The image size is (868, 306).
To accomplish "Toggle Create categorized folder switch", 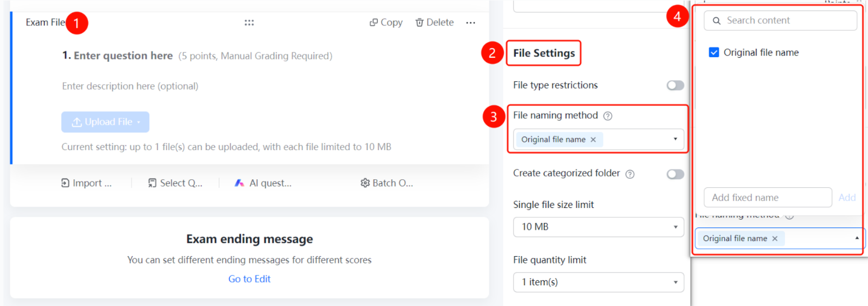I will click(675, 174).
